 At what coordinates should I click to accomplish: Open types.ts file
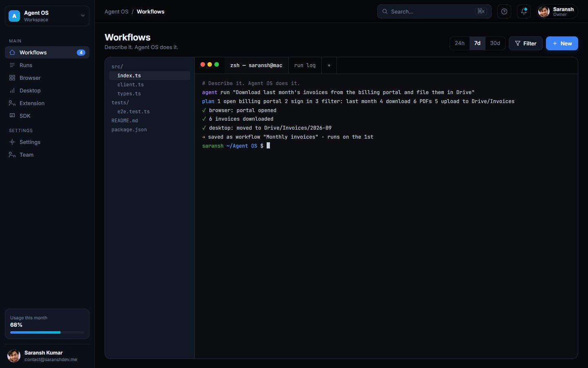pos(149,94)
